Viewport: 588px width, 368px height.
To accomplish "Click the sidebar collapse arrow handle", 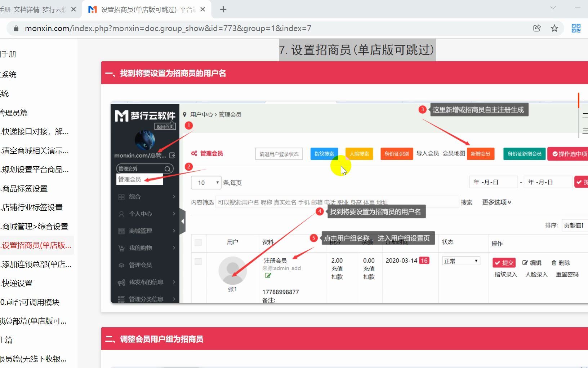I will 183,221.
